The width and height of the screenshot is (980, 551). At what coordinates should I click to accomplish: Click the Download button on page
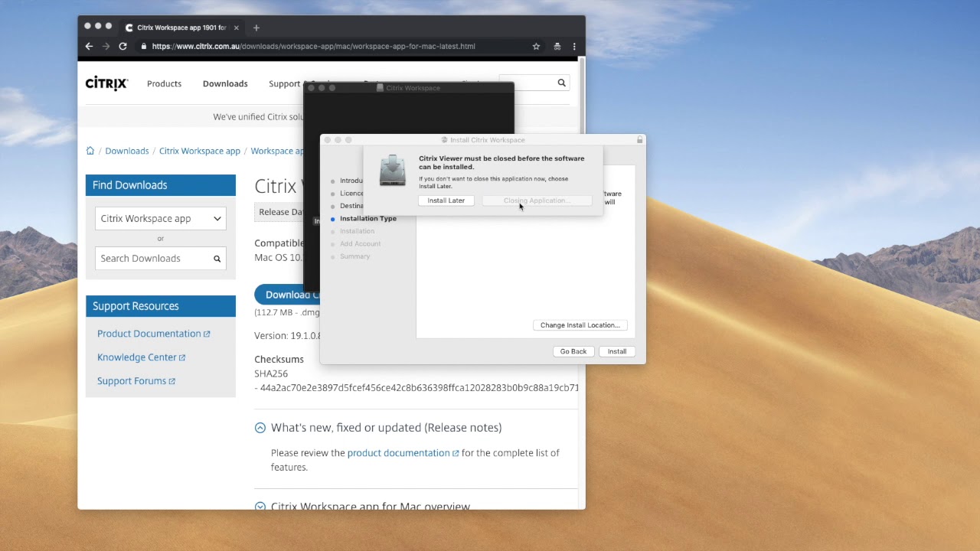[287, 295]
